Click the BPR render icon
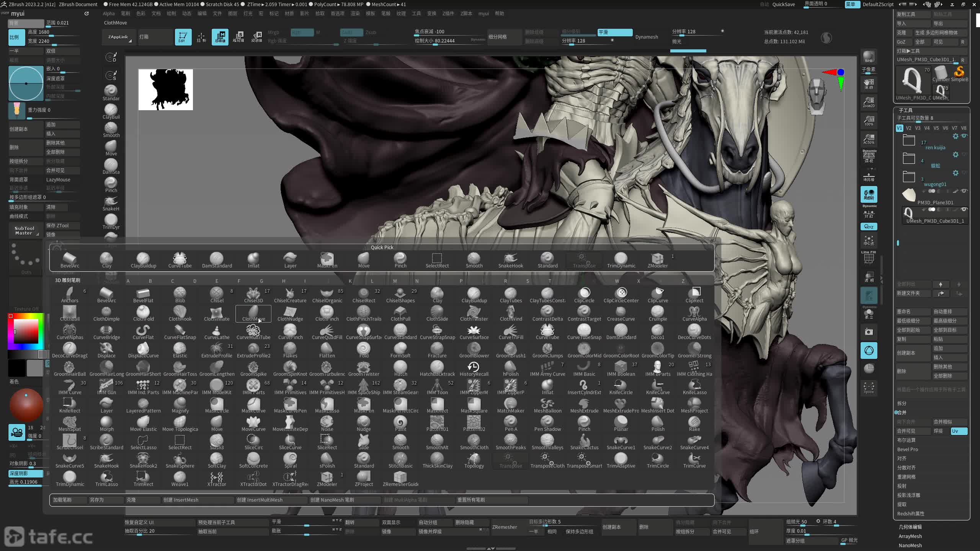The width and height of the screenshot is (980, 551). click(869, 57)
